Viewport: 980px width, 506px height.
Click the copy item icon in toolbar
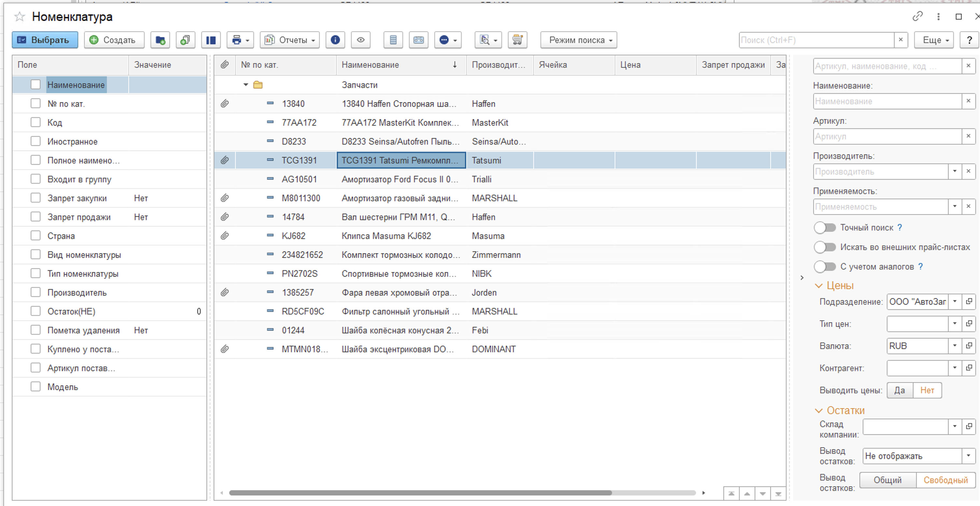(x=185, y=40)
